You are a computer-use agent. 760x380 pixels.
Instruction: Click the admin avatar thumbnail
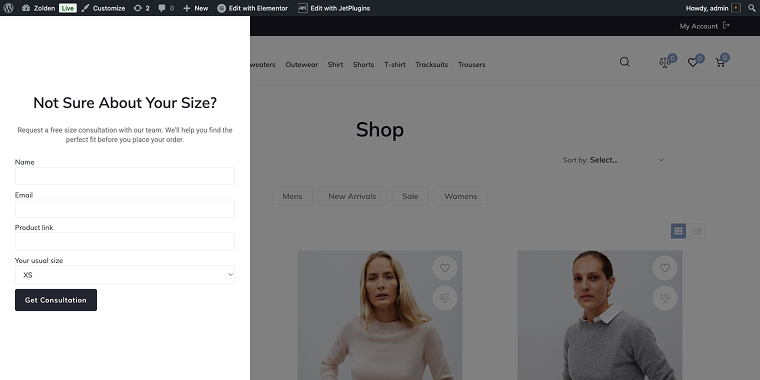click(736, 8)
